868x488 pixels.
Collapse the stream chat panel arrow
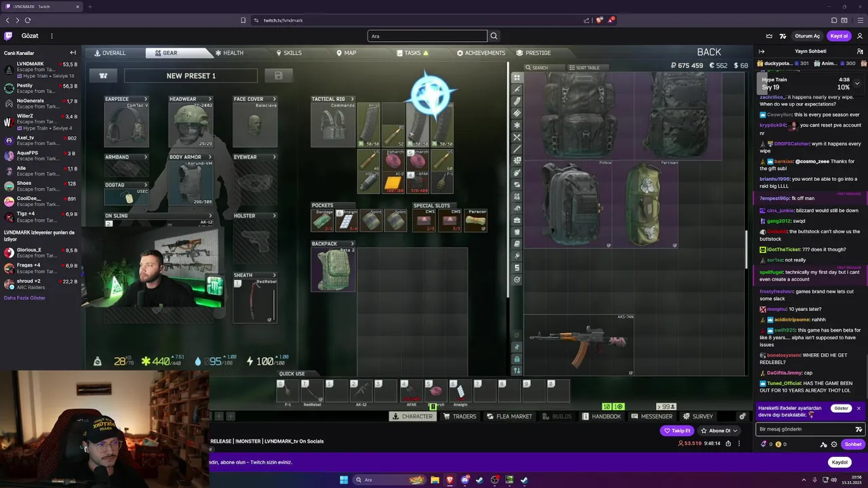pyautogui.click(x=762, y=52)
